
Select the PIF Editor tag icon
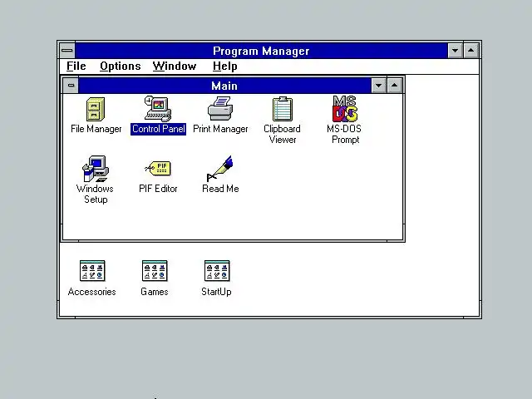pyautogui.click(x=158, y=168)
